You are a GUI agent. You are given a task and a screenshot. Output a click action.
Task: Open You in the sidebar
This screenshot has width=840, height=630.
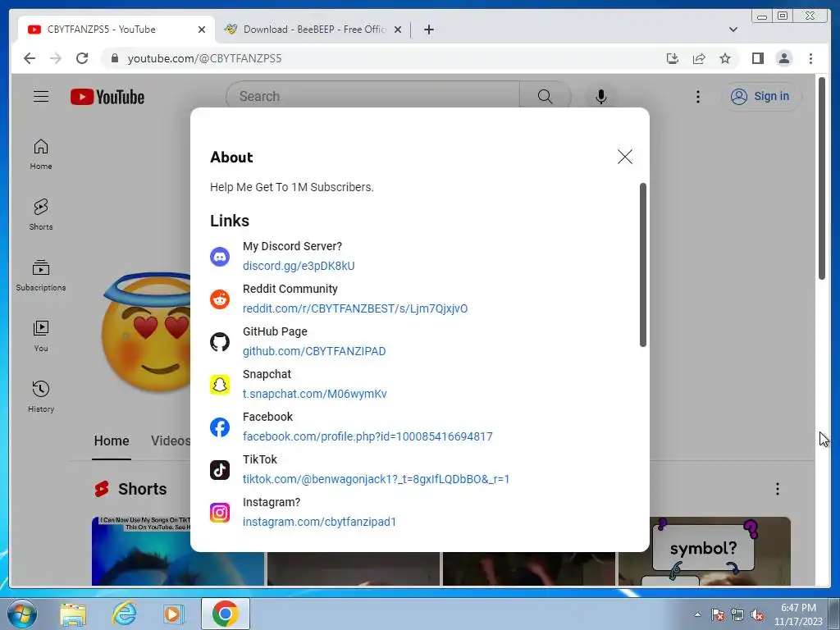[41, 336]
